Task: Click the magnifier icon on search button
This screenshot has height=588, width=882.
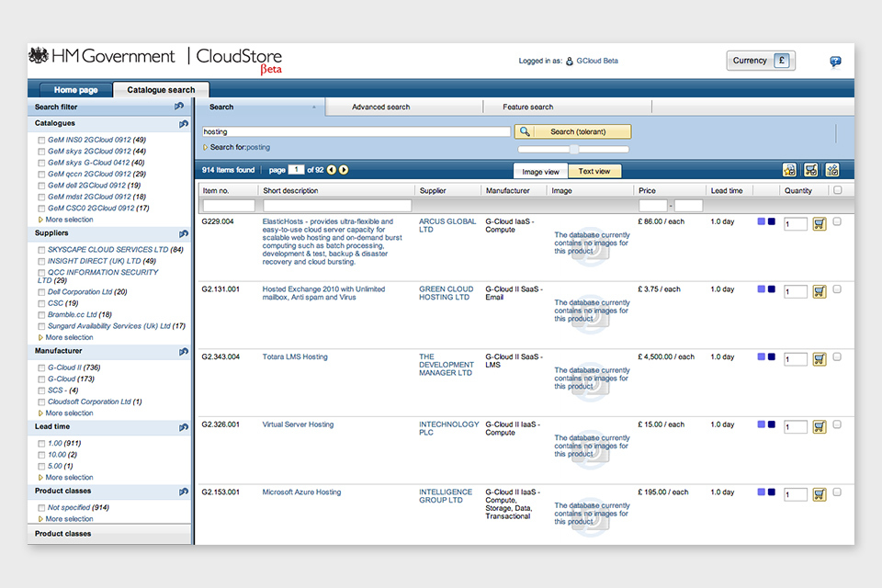Action: point(525,131)
